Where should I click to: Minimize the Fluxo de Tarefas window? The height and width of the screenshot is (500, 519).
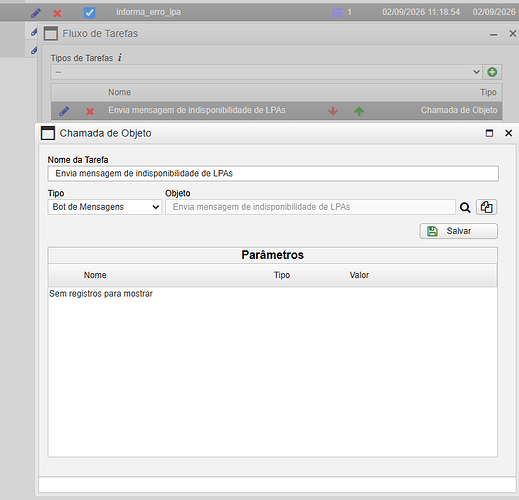click(x=494, y=34)
